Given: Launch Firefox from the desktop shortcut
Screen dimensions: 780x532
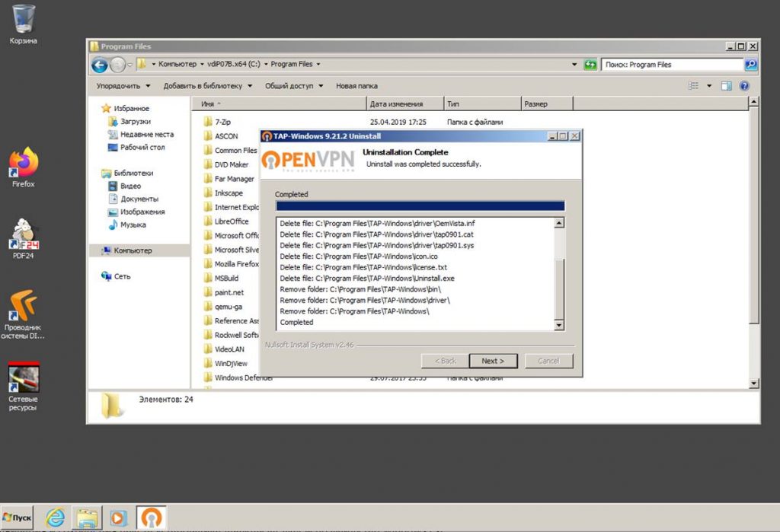Looking at the screenshot, I should tap(23, 167).
